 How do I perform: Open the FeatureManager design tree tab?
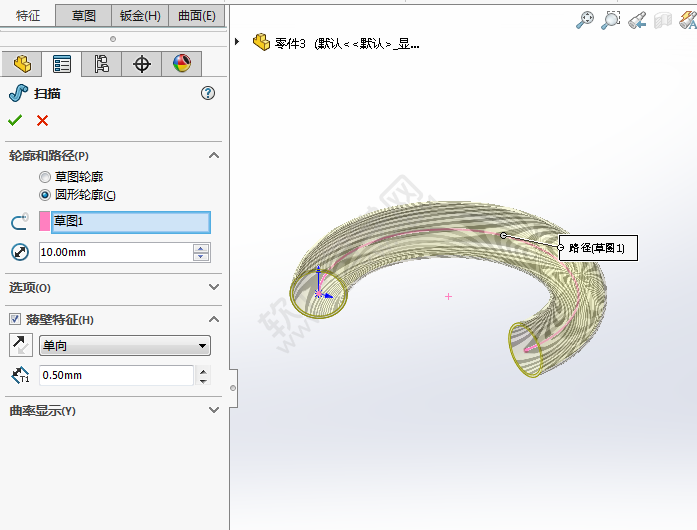(x=22, y=64)
